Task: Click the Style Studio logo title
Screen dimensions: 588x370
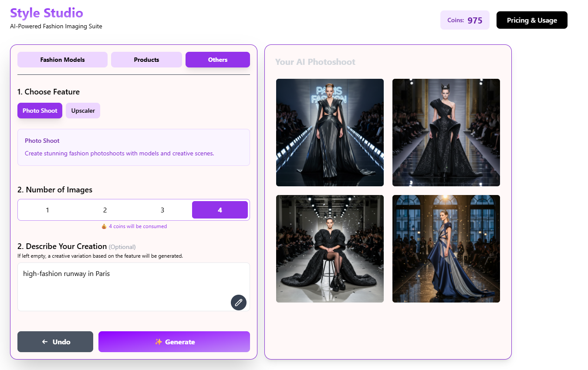Action: coord(47,13)
